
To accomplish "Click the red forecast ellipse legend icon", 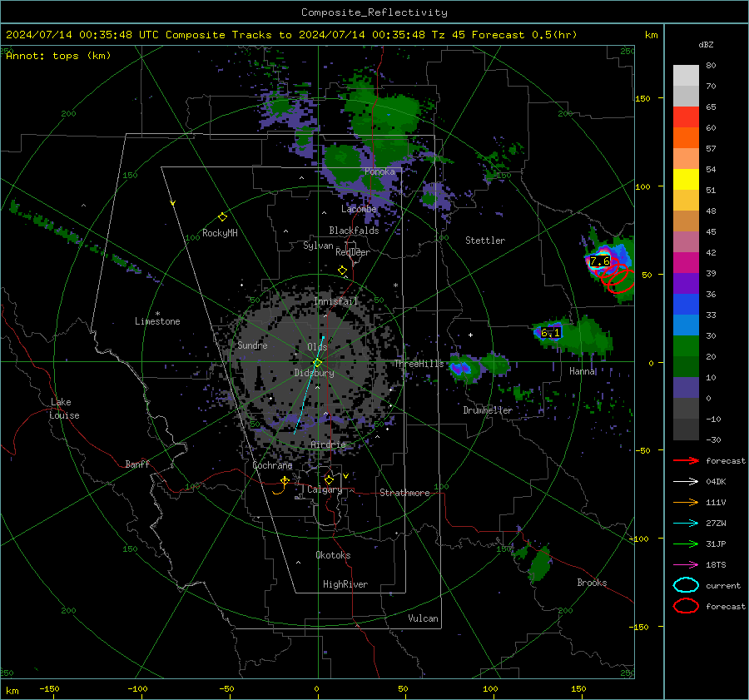I will 686,606.
